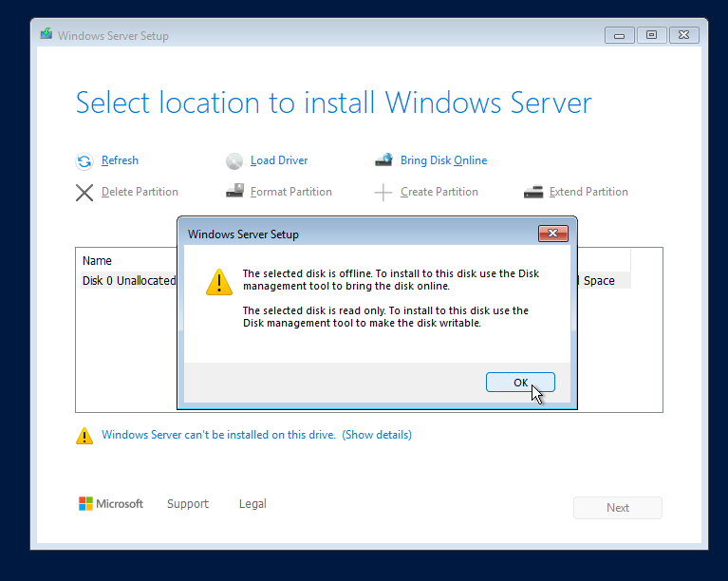Click the Extend Partition icon

coord(533,192)
